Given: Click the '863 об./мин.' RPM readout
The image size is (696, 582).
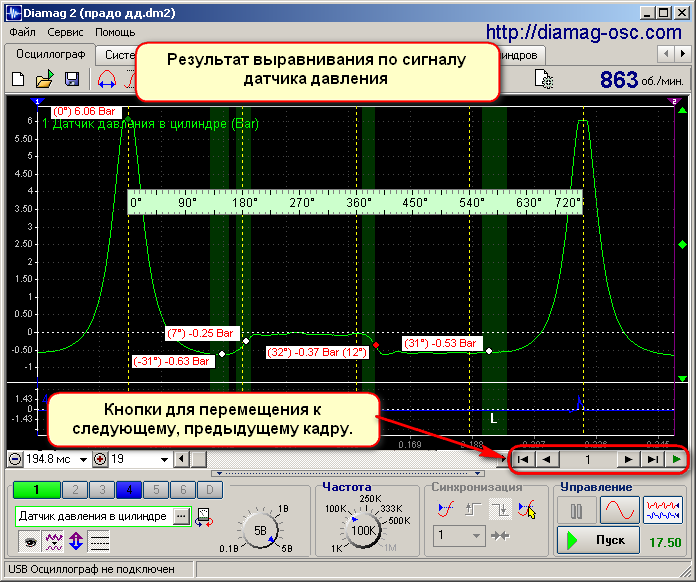Looking at the screenshot, I should tap(641, 80).
